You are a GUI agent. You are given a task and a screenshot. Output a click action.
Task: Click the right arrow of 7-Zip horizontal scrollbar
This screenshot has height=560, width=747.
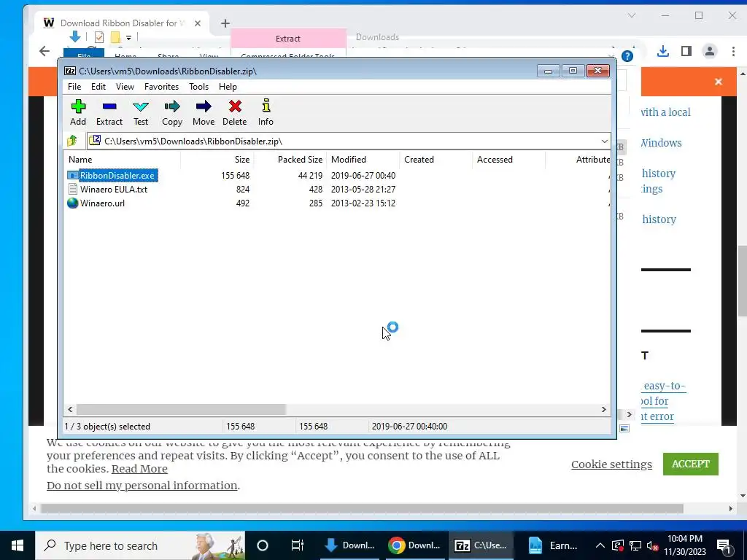coord(603,410)
